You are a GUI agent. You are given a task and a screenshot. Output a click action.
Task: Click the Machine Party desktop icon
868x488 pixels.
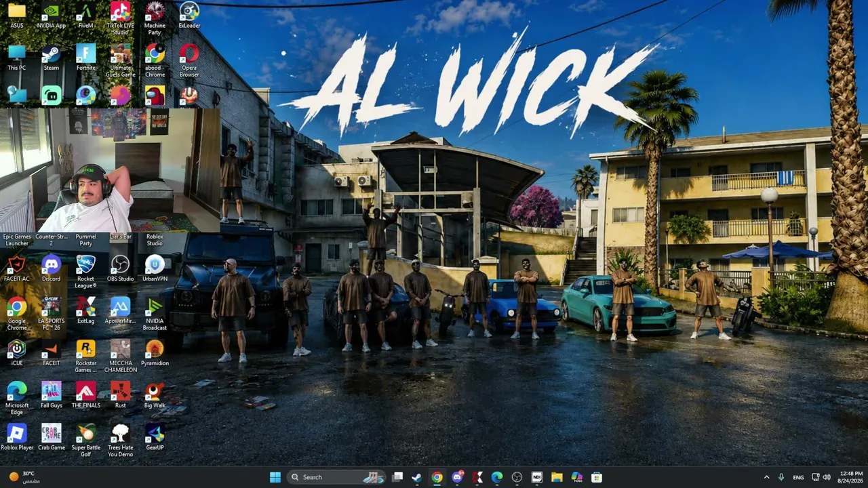155,18
